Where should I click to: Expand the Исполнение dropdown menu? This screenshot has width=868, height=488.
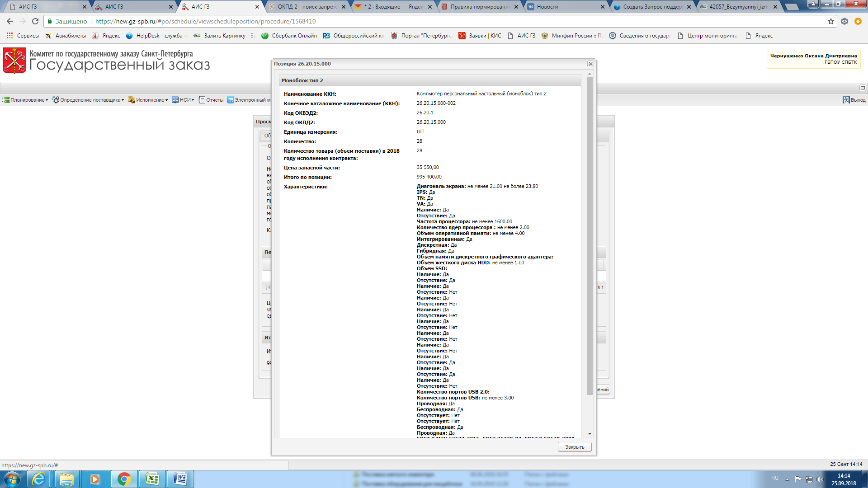[148, 100]
